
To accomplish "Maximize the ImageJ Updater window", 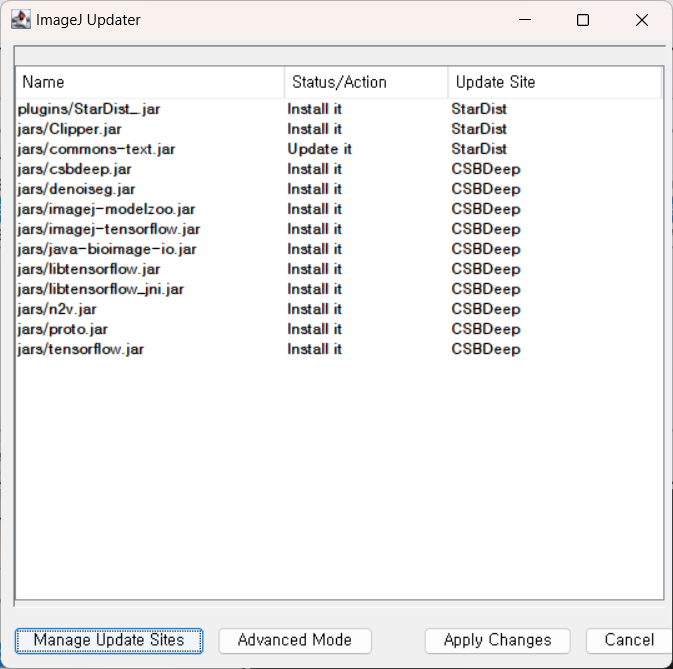I will pyautogui.click(x=583, y=20).
